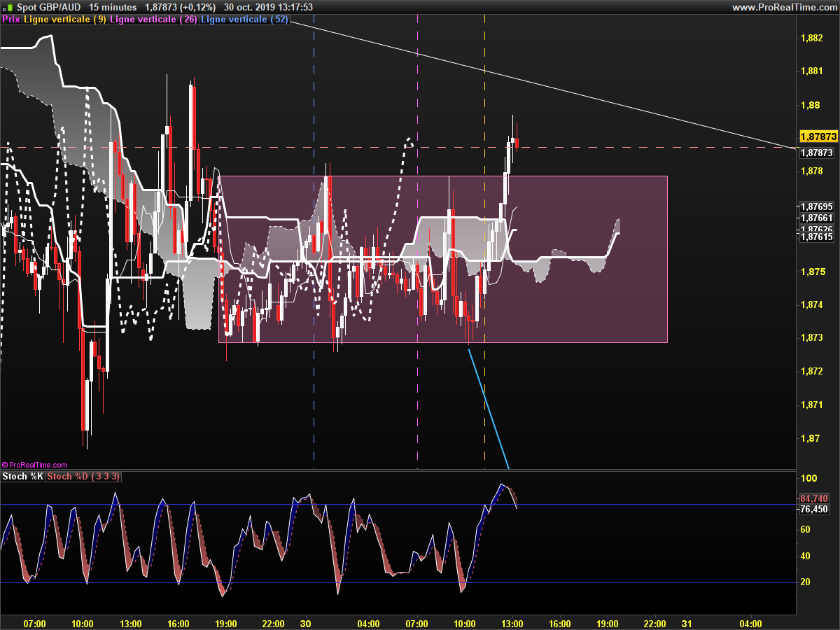The height and width of the screenshot is (630, 840).
Task: Click the 07:00 label at left of time axis
Action: pyautogui.click(x=35, y=623)
